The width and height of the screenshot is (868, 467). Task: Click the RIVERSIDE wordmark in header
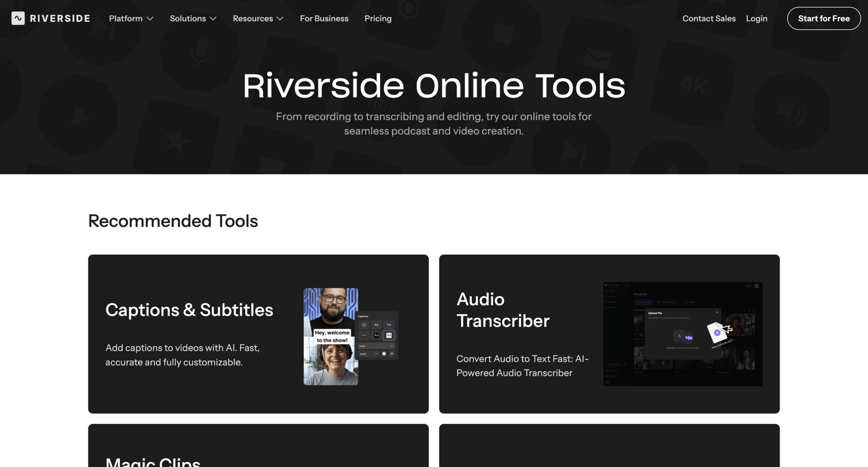coord(60,18)
